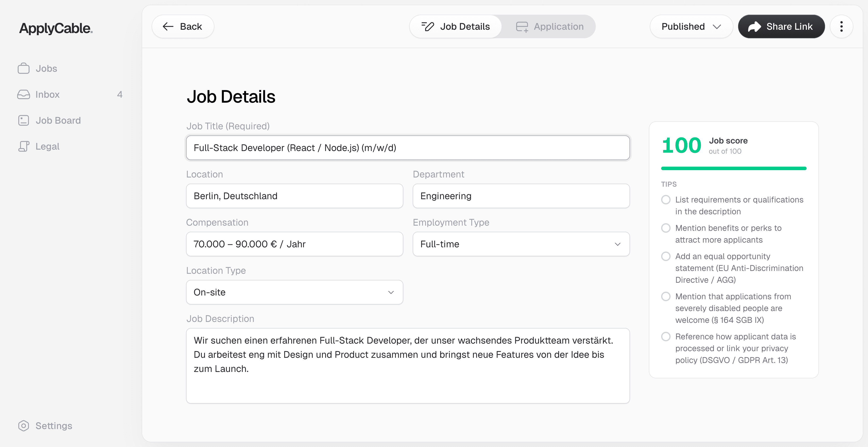
Task: Click the Location field Berlin, Deutschland
Action: pos(294,196)
